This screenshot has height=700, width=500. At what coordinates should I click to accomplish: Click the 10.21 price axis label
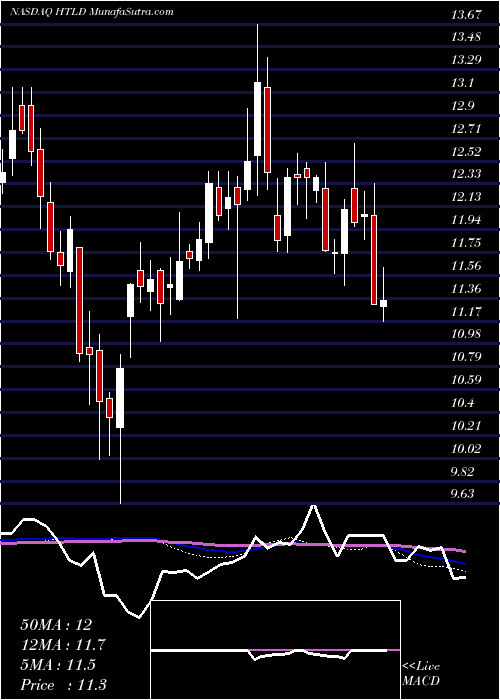coord(466,426)
